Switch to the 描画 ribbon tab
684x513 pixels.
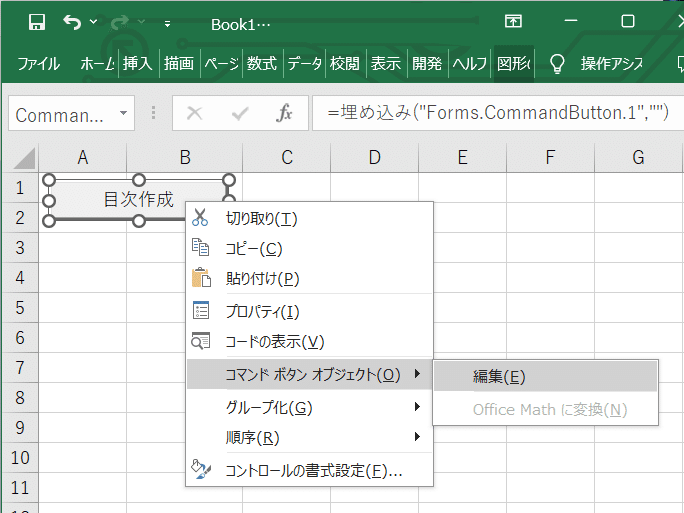179,64
